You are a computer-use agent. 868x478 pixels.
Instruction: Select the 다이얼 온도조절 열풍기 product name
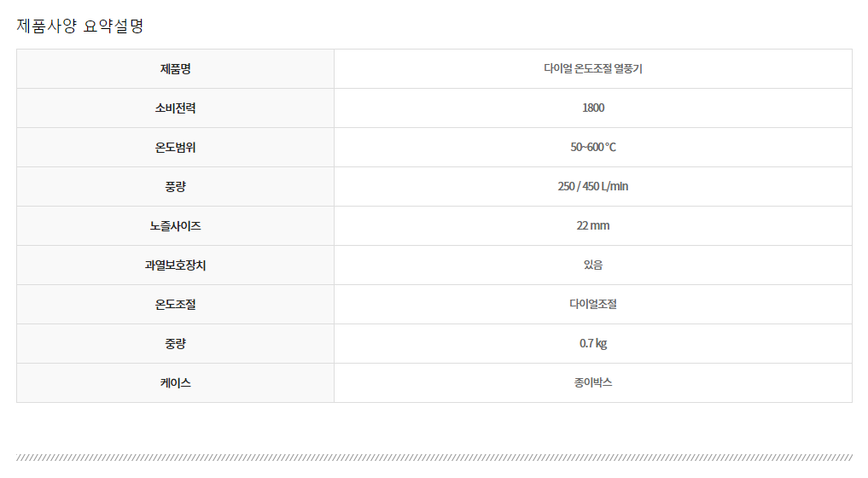(592, 69)
